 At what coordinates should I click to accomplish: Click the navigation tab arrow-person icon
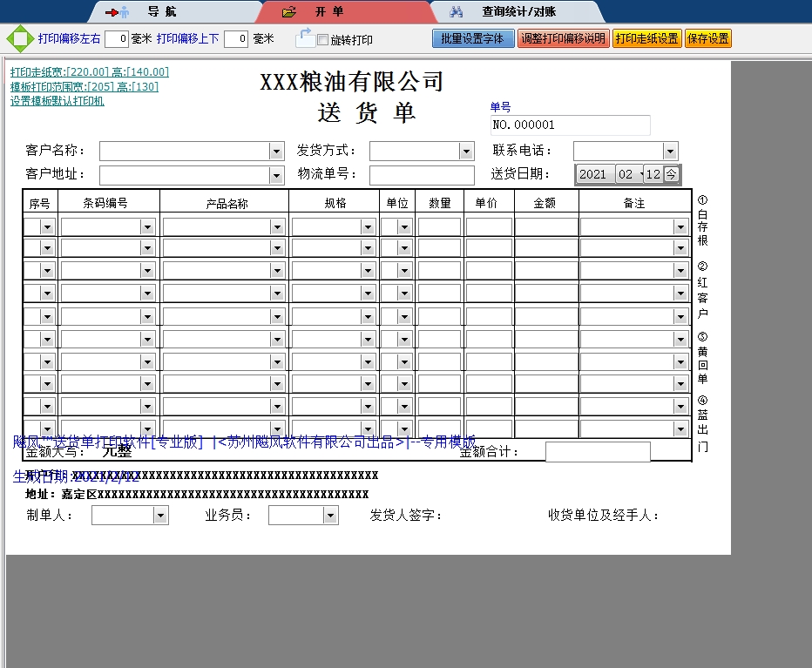[x=117, y=12]
